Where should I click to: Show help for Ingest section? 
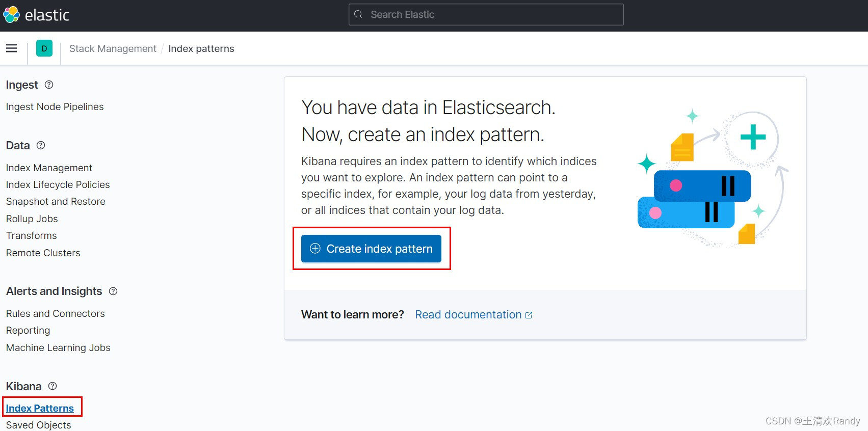pyautogui.click(x=49, y=85)
